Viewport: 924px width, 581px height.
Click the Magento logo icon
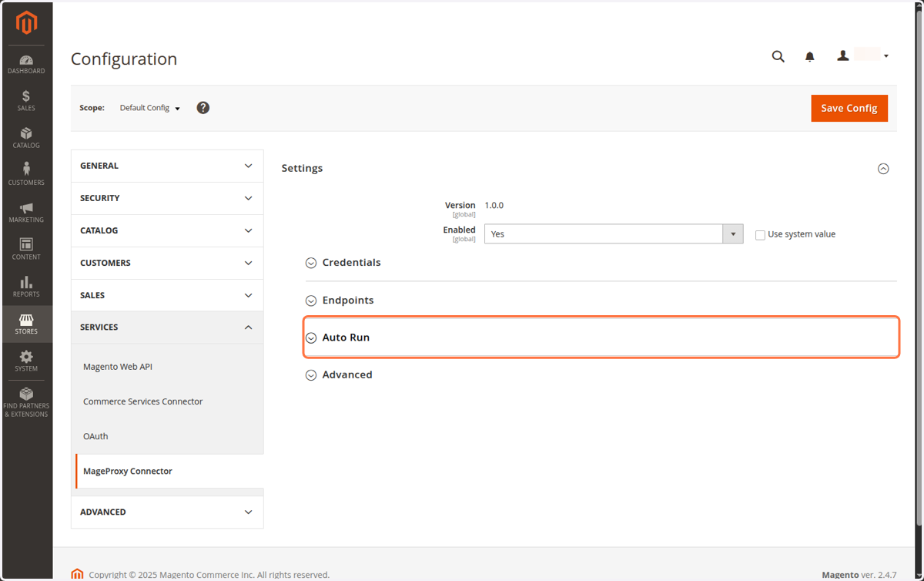(26, 23)
